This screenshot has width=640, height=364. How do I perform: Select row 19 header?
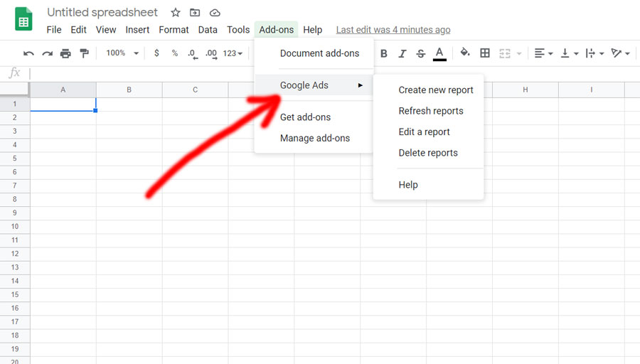pos(15,349)
